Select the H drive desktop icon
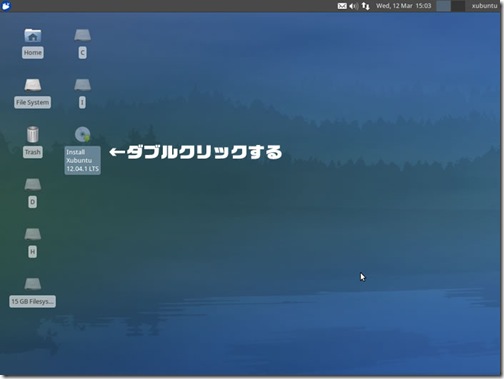Viewport: 504px width, 379px height. point(33,234)
